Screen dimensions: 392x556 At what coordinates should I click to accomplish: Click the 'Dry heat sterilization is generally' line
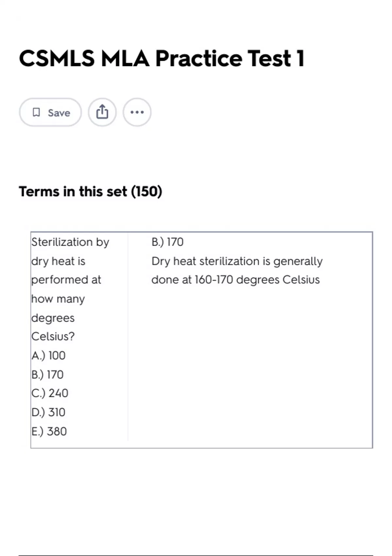point(237,261)
